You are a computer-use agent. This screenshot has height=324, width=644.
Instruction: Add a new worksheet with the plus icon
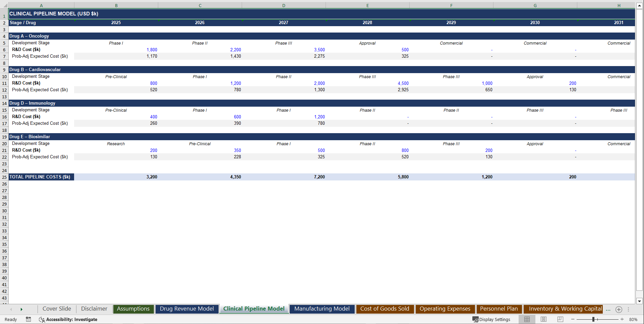coord(619,310)
